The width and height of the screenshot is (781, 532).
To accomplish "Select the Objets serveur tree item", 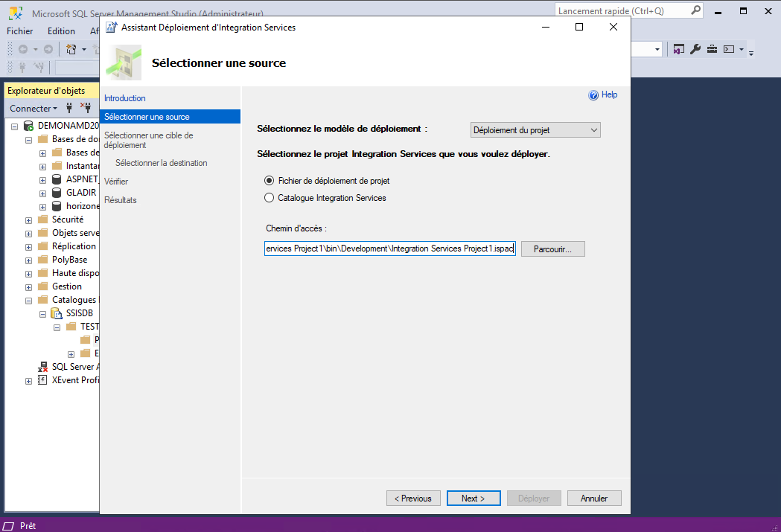I will pyautogui.click(x=76, y=233).
